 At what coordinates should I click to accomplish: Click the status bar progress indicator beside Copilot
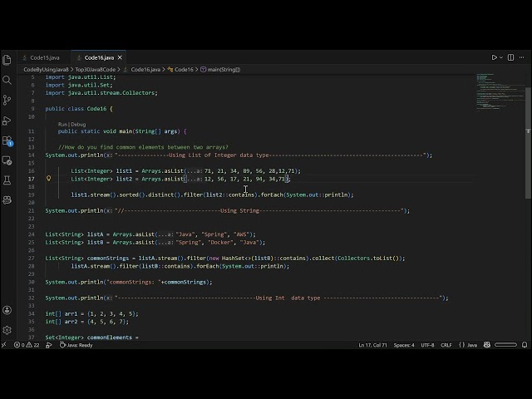(x=505, y=345)
